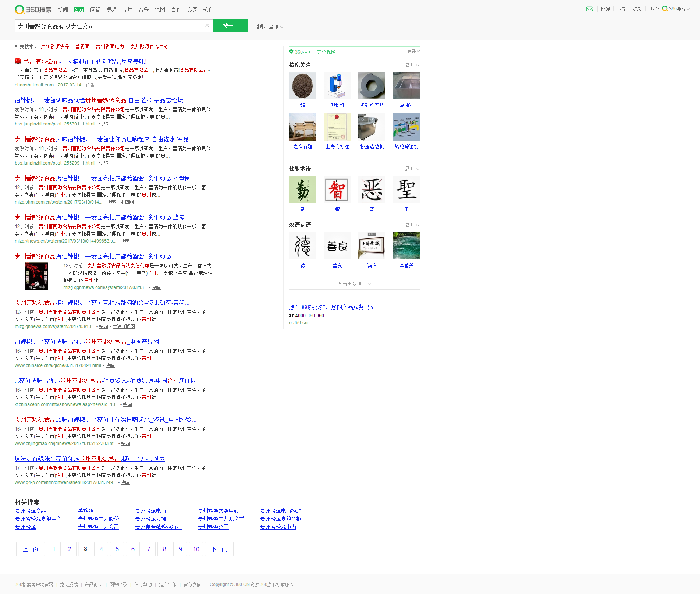Switch to the 软件 tab
The height and width of the screenshot is (594, 700).
208,10
